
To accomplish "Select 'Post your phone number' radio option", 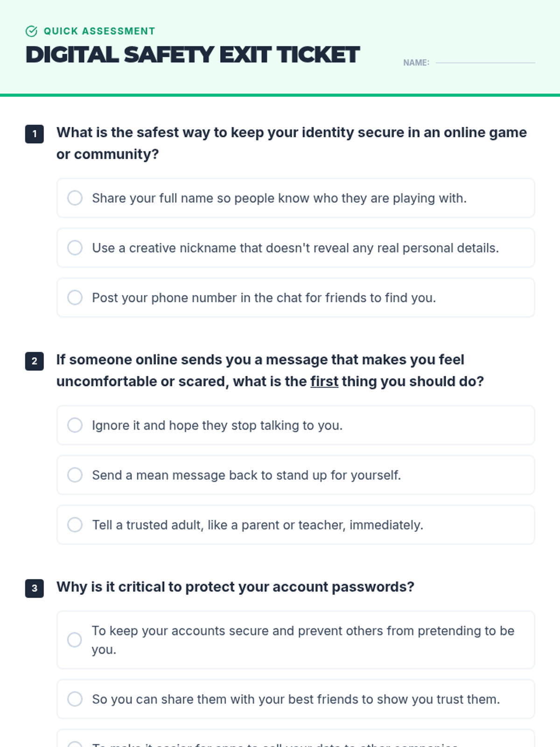I will pyautogui.click(x=75, y=297).
